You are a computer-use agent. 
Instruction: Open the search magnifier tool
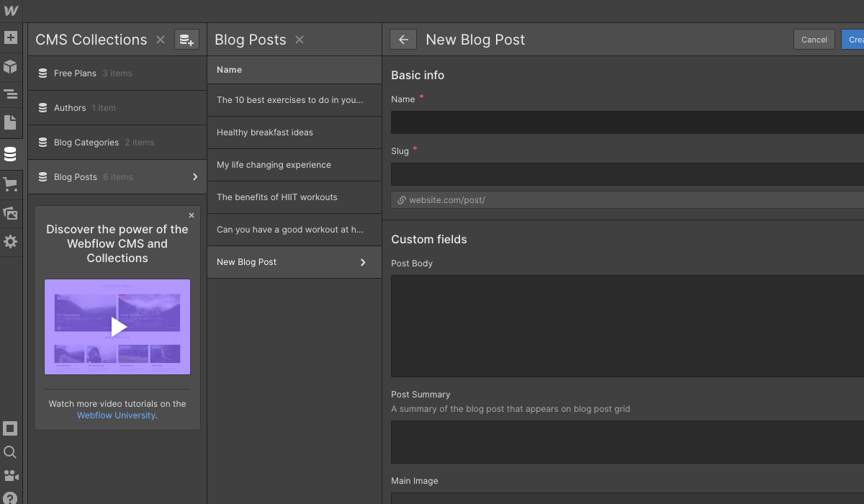tap(10, 452)
